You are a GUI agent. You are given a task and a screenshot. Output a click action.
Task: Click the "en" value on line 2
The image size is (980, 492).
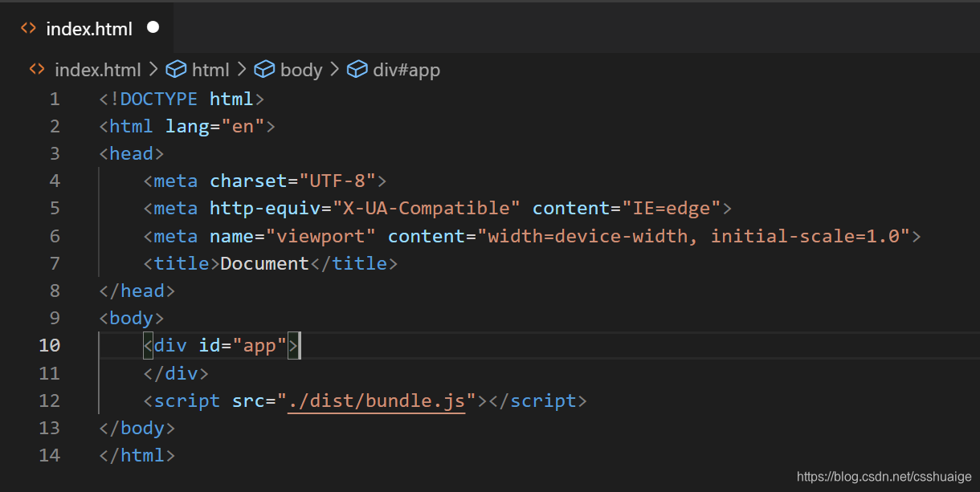243,127
